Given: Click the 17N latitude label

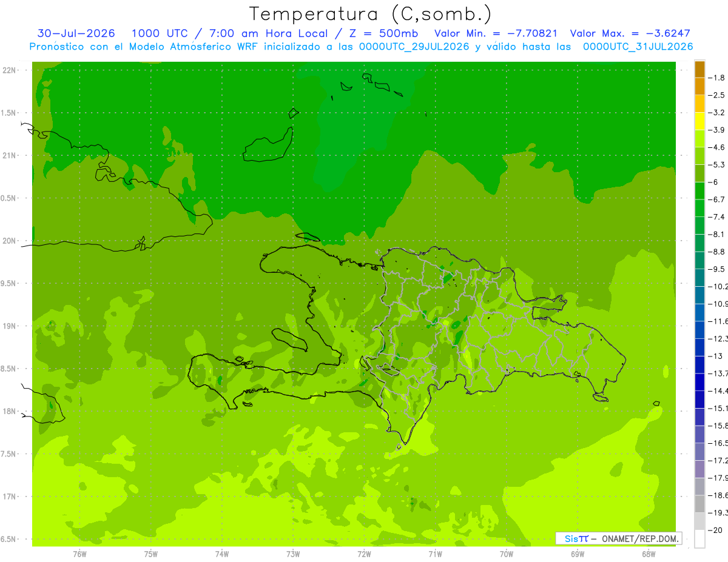Looking at the screenshot, I should coord(9,497).
